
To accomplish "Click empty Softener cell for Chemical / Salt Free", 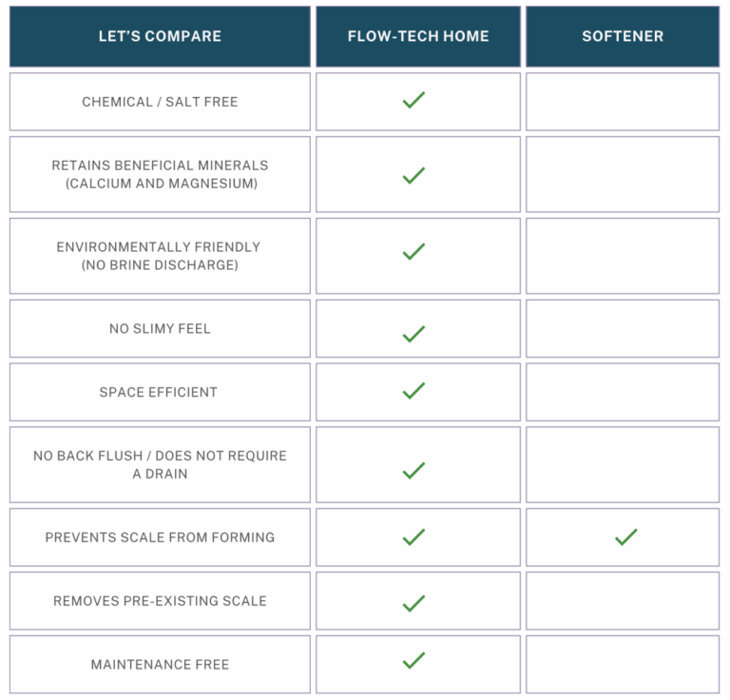I will [623, 102].
